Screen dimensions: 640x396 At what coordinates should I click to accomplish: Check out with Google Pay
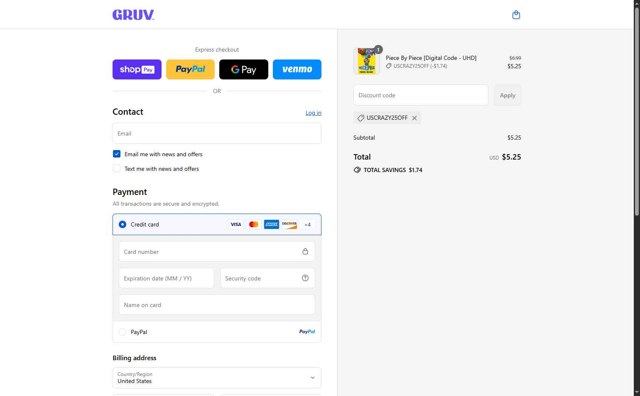coord(244,69)
